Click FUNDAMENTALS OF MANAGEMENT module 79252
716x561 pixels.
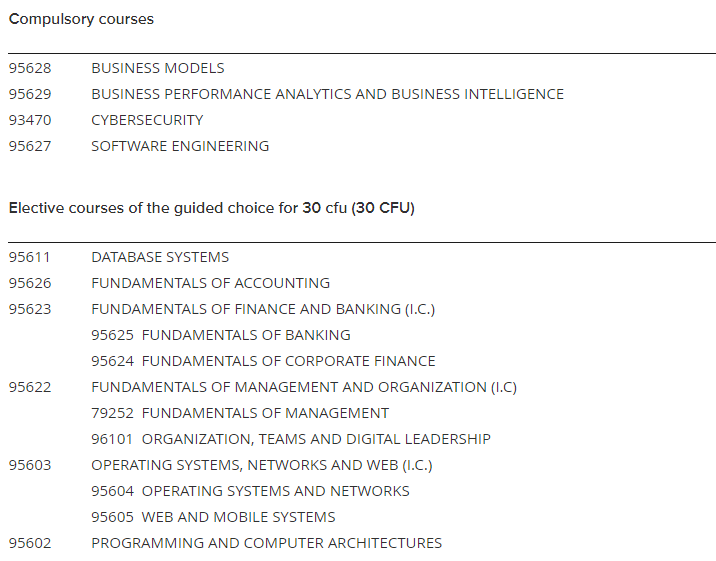(x=240, y=413)
